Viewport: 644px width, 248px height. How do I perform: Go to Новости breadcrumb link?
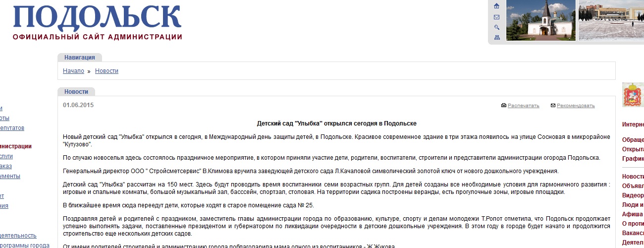(x=107, y=71)
